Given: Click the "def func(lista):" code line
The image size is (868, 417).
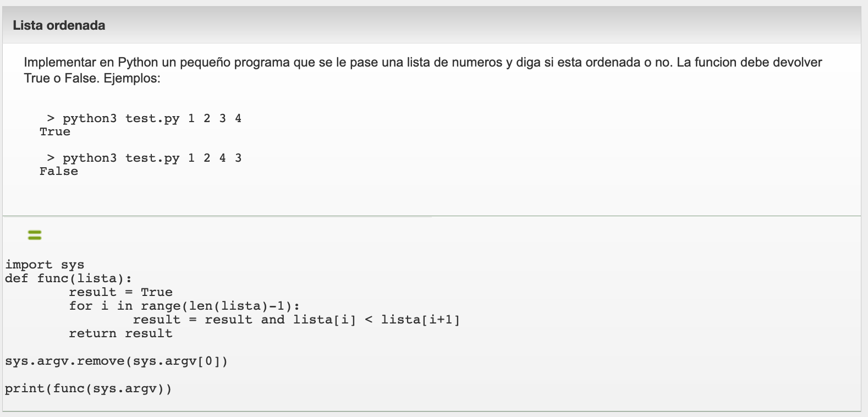Looking at the screenshot, I should 68,278.
